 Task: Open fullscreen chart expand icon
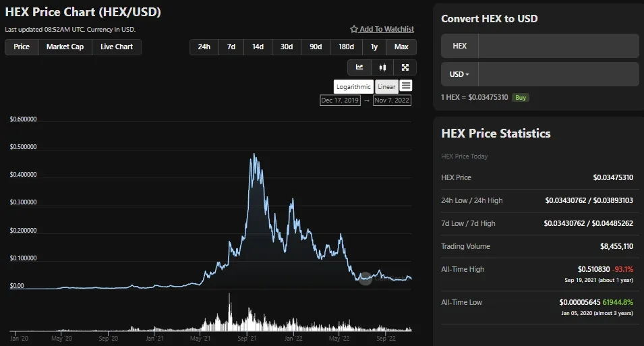405,67
